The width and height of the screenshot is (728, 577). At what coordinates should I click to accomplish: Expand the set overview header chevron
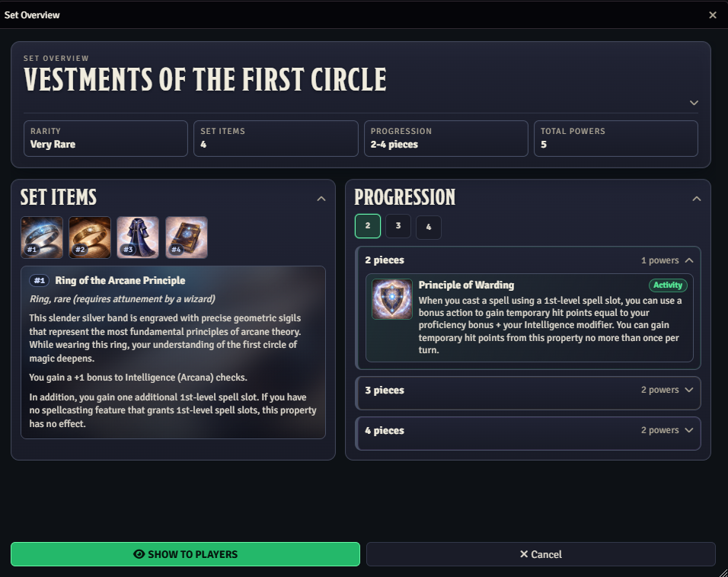(694, 103)
